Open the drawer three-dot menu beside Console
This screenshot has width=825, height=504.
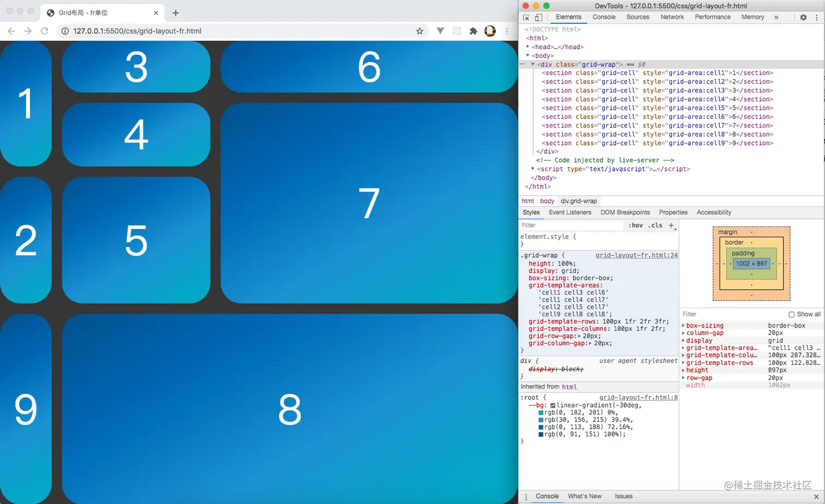coord(526,496)
